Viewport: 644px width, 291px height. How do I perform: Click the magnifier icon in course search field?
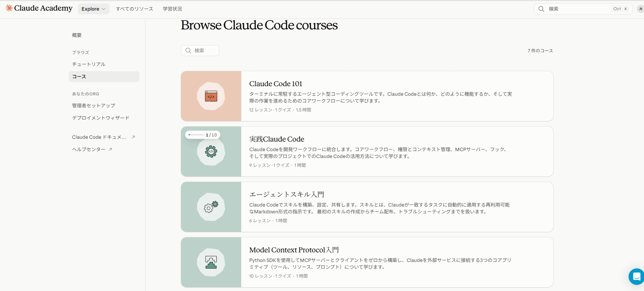188,51
